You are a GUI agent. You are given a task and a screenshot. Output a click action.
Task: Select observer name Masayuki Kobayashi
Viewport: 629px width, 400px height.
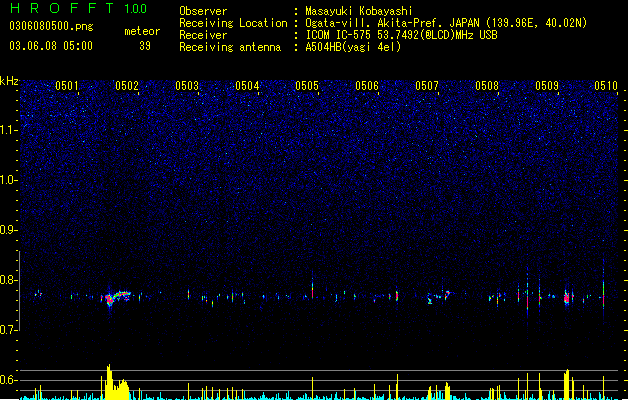click(x=359, y=11)
